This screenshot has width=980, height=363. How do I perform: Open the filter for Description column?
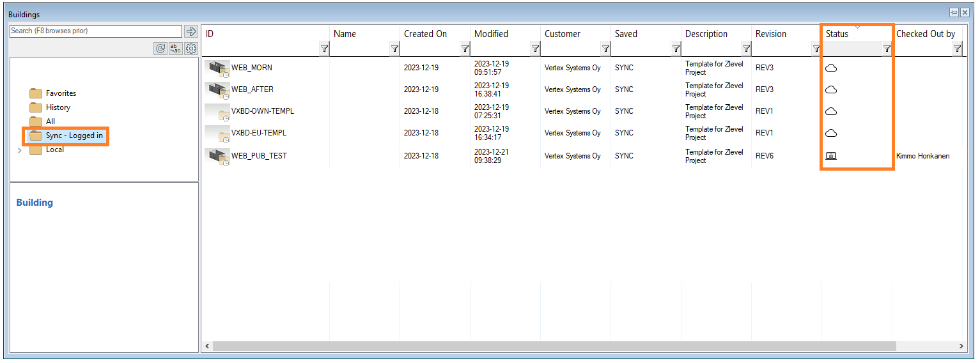point(745,49)
